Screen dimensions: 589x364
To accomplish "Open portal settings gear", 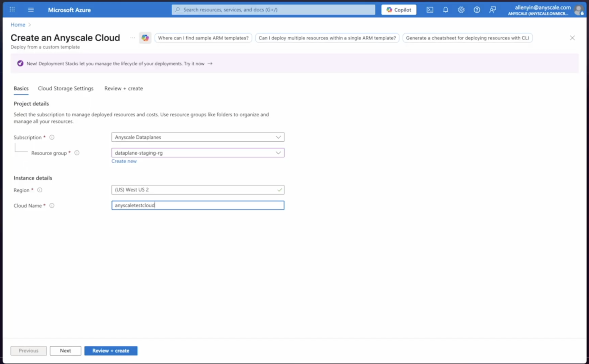I will click(461, 10).
